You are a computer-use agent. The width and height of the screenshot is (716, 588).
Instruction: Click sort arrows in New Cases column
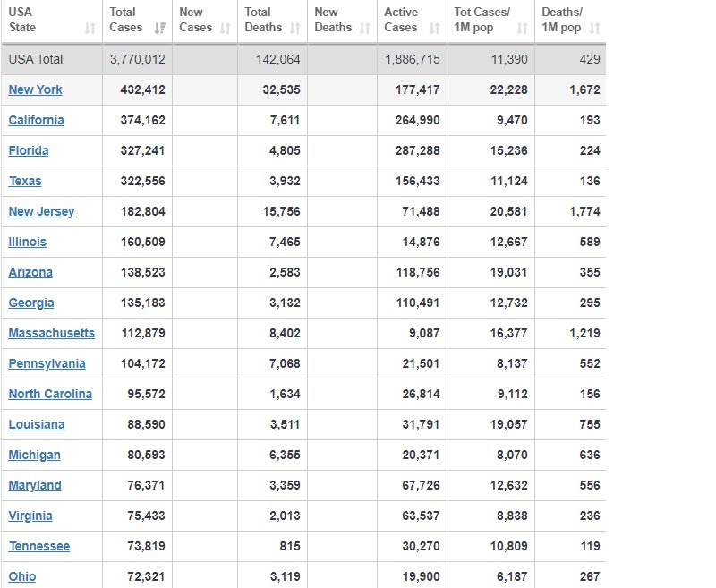point(226,29)
